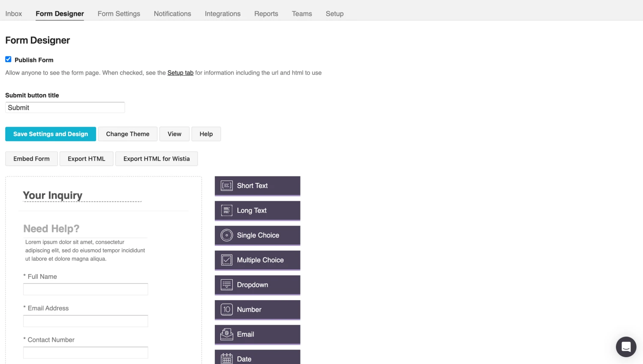The width and height of the screenshot is (643, 364).
Task: Open the chat support widget
Action: pos(626,346)
